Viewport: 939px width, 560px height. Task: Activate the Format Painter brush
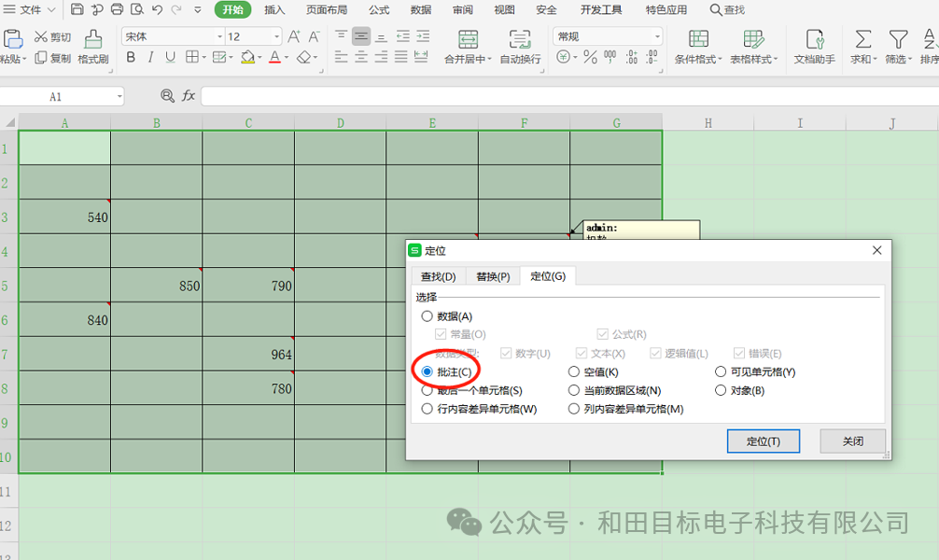92,39
